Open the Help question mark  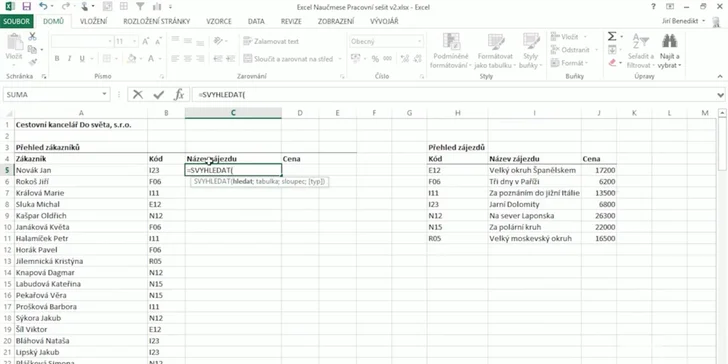[x=654, y=7]
